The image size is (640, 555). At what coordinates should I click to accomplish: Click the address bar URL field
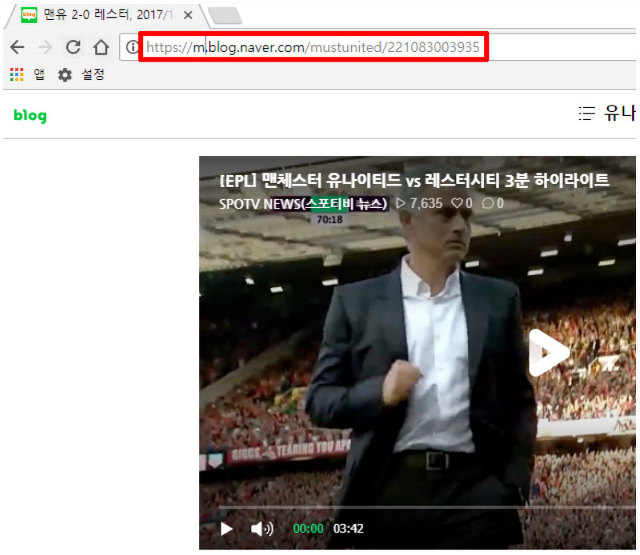[x=313, y=47]
